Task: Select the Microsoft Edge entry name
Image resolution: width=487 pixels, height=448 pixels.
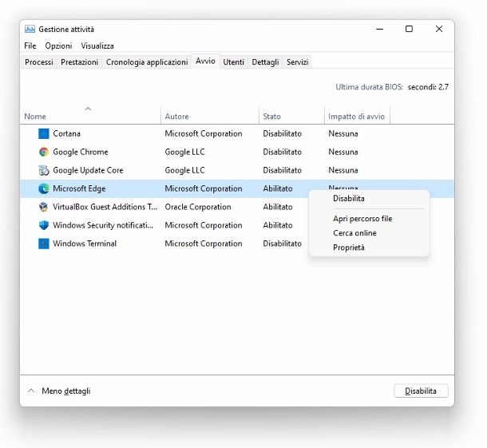Action: coord(79,188)
